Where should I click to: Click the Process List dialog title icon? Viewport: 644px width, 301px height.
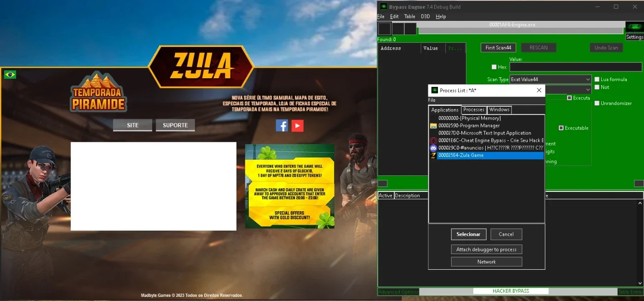pyautogui.click(x=434, y=90)
